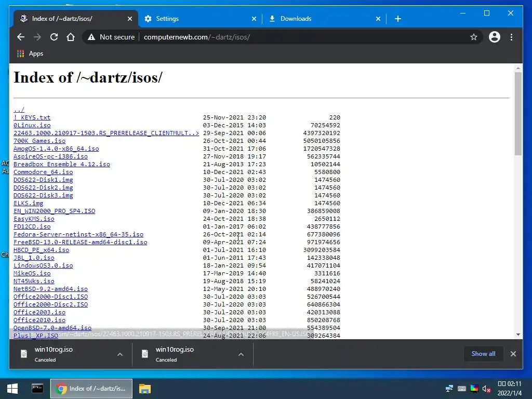The image size is (532, 399).
Task: Download HBCD_PE_x64.iso
Action: point(42,250)
